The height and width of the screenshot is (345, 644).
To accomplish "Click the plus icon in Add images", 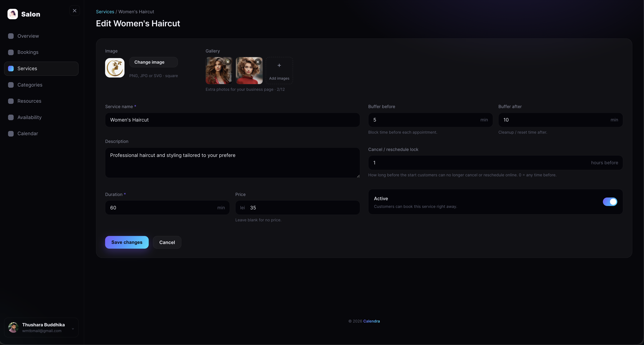I will (x=279, y=65).
